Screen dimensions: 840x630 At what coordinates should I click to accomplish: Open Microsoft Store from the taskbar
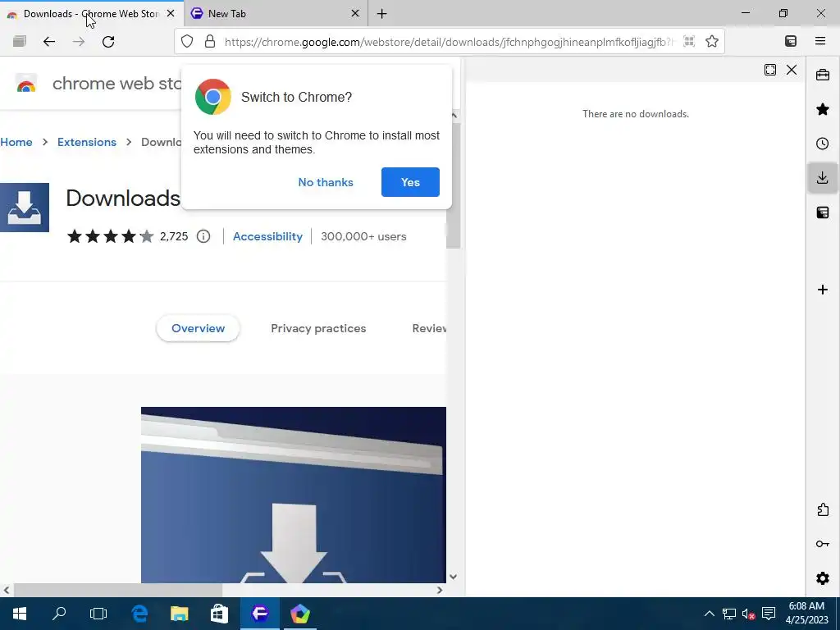click(x=220, y=614)
